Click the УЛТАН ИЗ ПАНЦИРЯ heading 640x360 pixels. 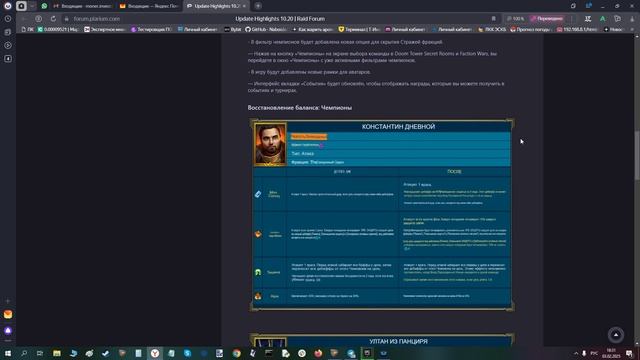click(x=398, y=341)
